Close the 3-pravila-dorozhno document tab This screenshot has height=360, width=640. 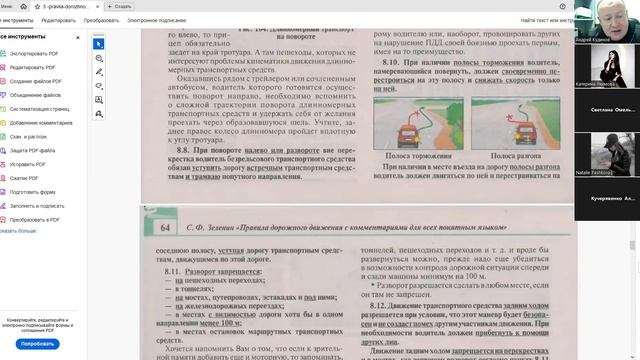(x=98, y=7)
